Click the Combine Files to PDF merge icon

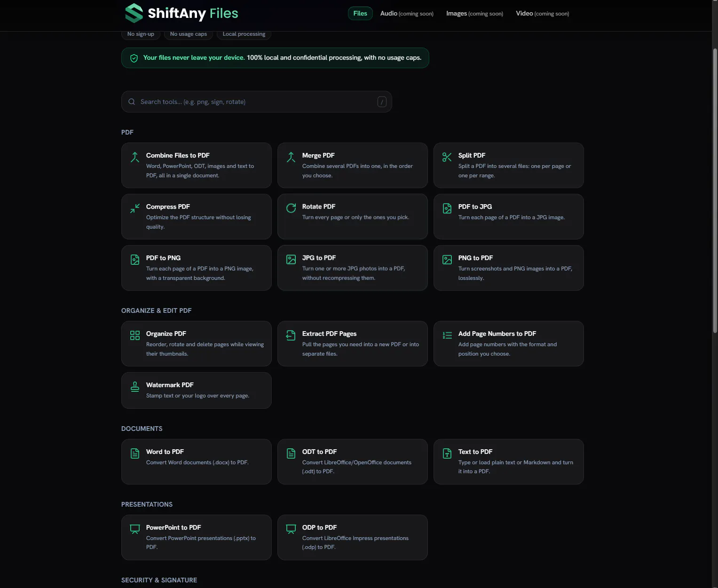click(x=135, y=157)
